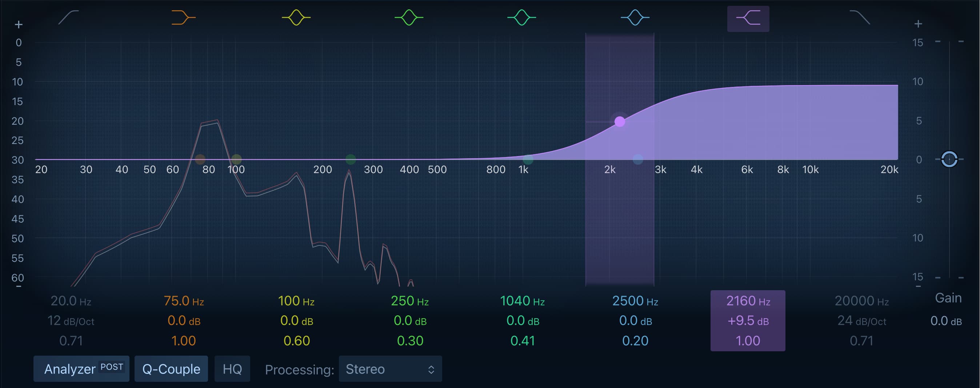The height and width of the screenshot is (388, 980).
Task: Click the minus icon below left analyzer scale
Action: (x=19, y=286)
